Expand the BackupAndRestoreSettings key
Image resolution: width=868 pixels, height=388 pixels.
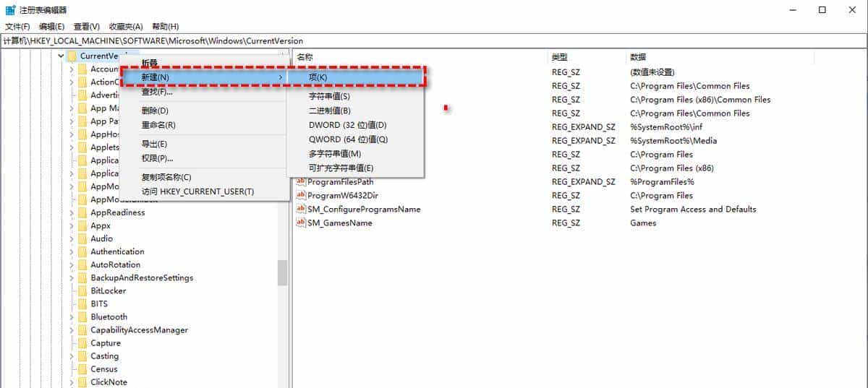coord(72,277)
